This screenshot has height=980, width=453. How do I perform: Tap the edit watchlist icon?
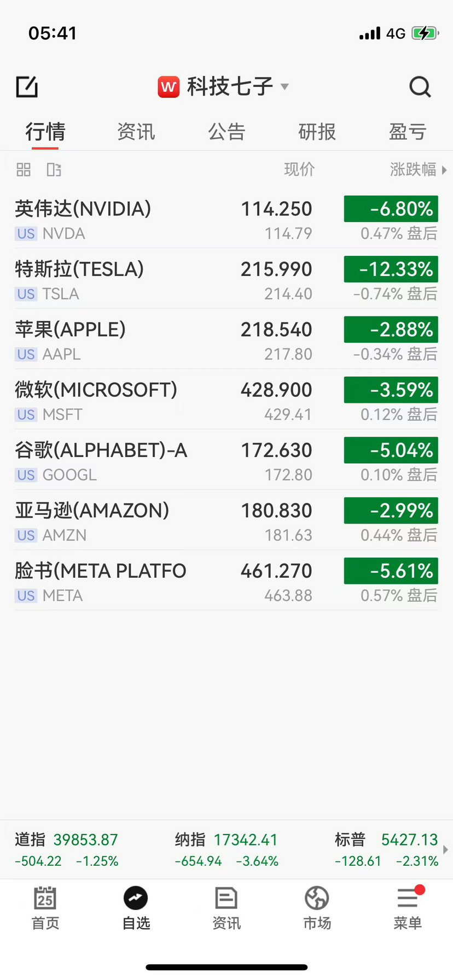coord(27,87)
